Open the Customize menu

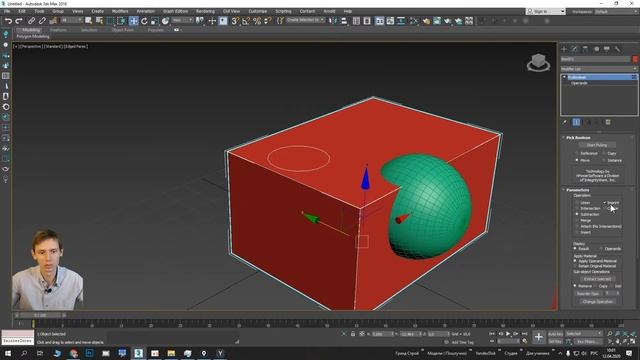(x=258, y=11)
